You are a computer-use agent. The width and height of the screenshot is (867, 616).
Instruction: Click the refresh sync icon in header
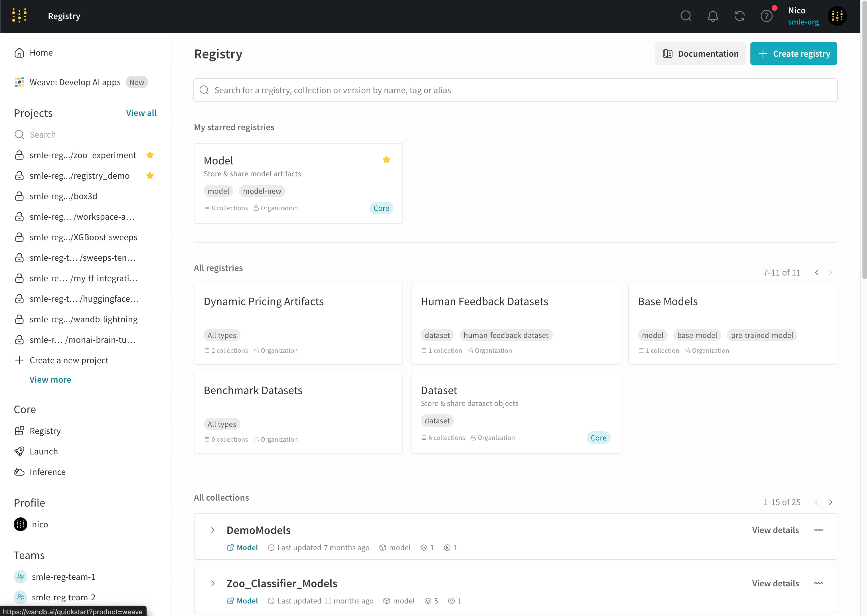[740, 16]
